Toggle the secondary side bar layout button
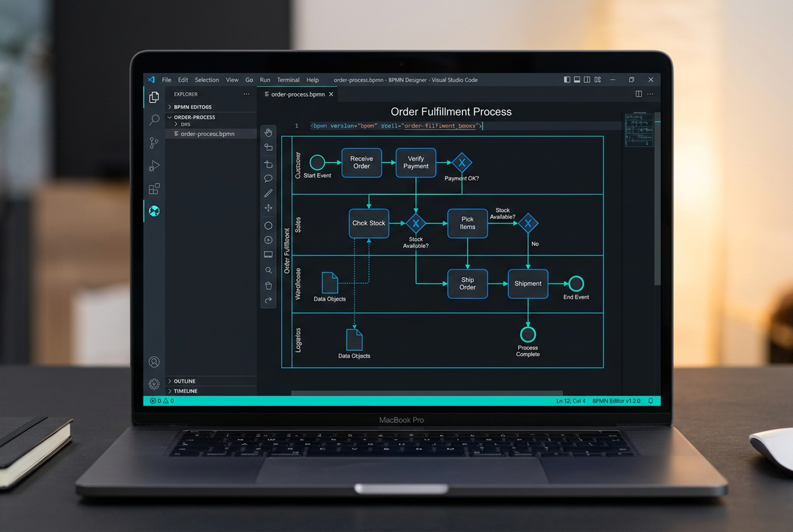793x532 pixels. point(587,80)
